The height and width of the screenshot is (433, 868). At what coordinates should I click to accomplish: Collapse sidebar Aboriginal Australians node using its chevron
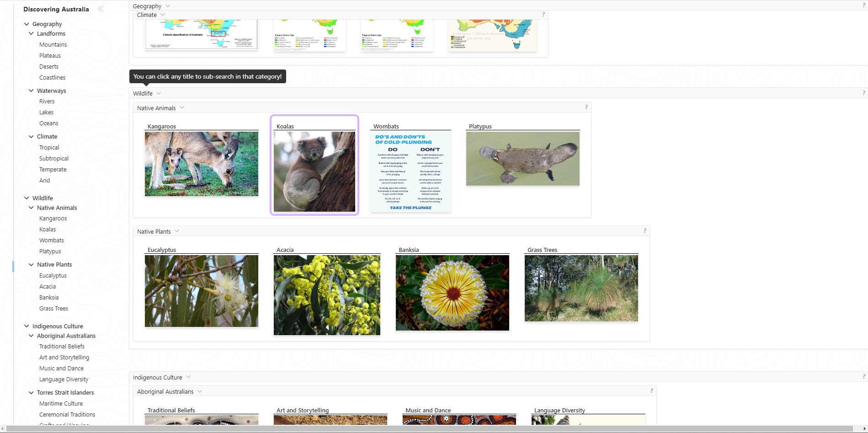point(31,336)
